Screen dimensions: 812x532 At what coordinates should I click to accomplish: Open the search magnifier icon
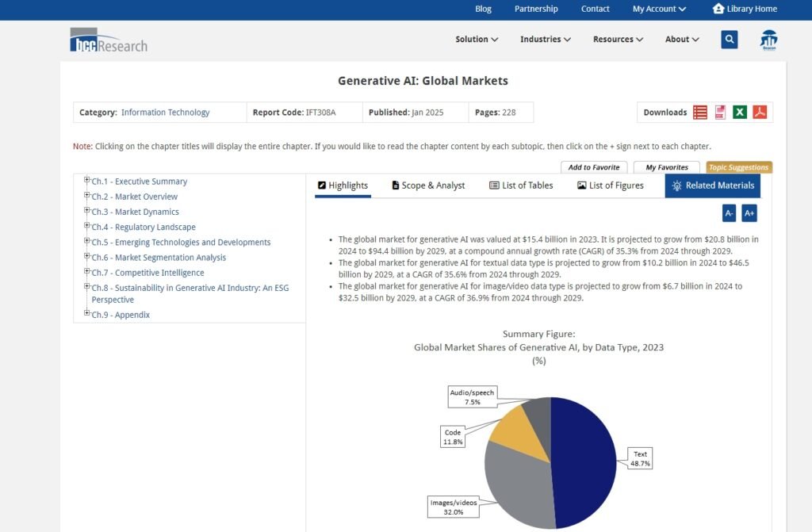pos(730,40)
